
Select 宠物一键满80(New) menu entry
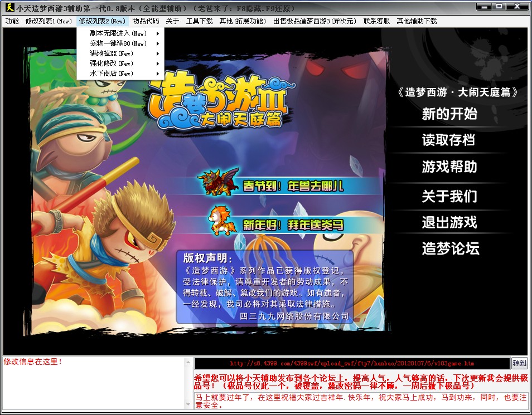[x=121, y=43]
